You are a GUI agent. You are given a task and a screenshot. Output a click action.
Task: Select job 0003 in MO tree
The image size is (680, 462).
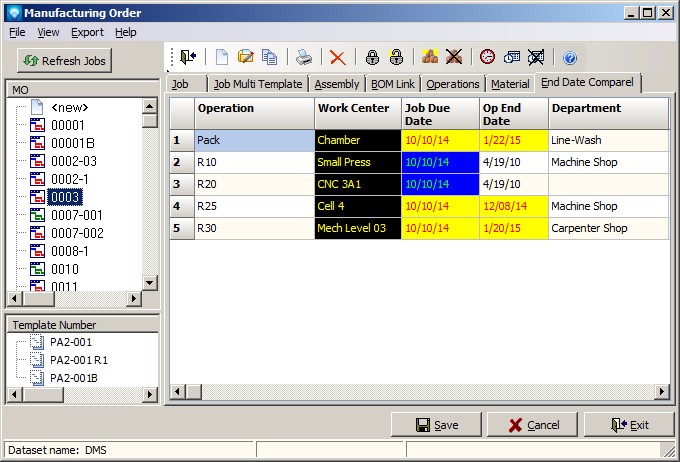(x=65, y=197)
